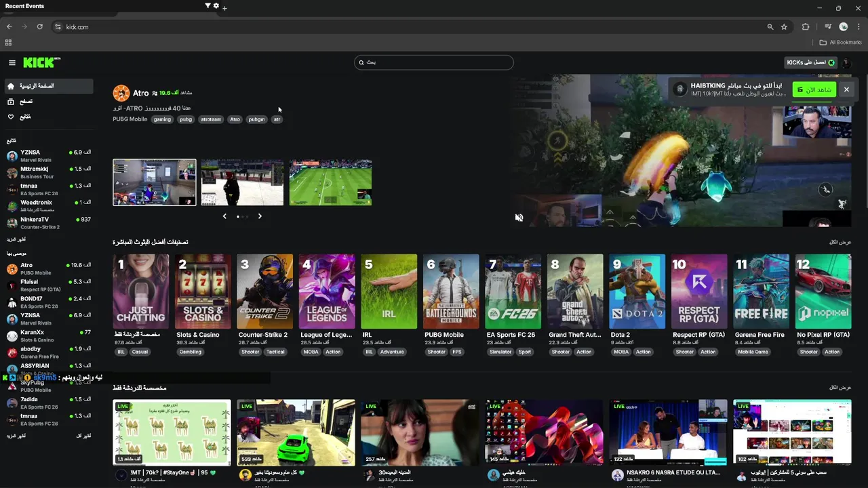Open the user profile avatar menu
This screenshot has width=868, height=488.
(846, 62)
